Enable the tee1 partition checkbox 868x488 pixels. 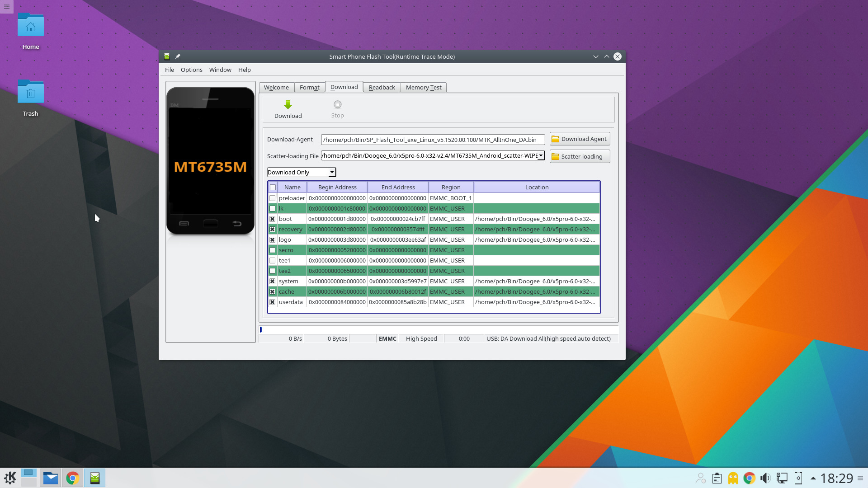tap(272, 261)
